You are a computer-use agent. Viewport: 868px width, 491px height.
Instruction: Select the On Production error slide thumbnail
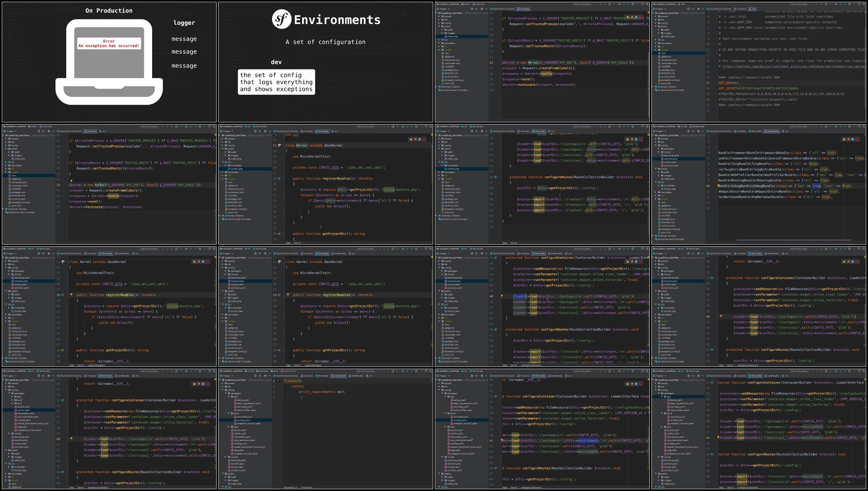click(x=109, y=62)
